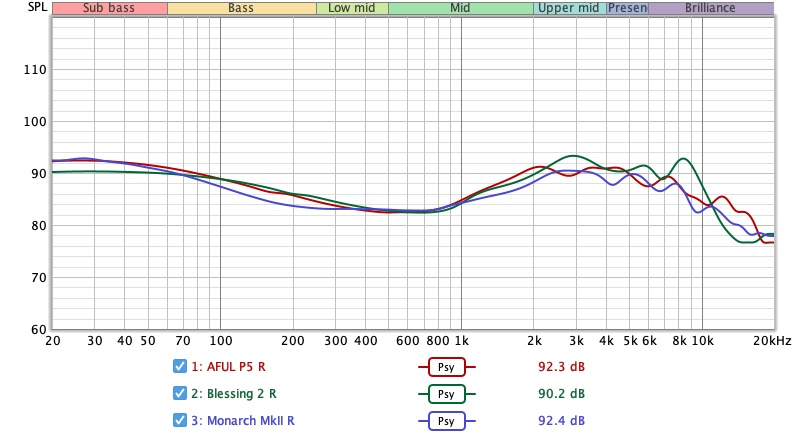This screenshot has width=800, height=437.
Task: Click the 20kHz frequency axis label
Action: [x=772, y=341]
